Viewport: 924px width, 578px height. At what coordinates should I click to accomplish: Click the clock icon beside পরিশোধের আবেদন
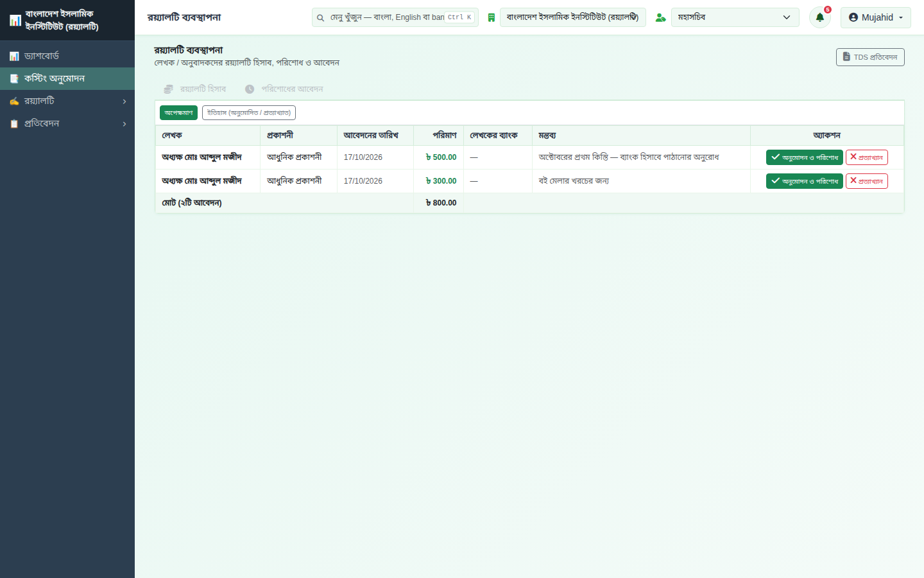(250, 89)
